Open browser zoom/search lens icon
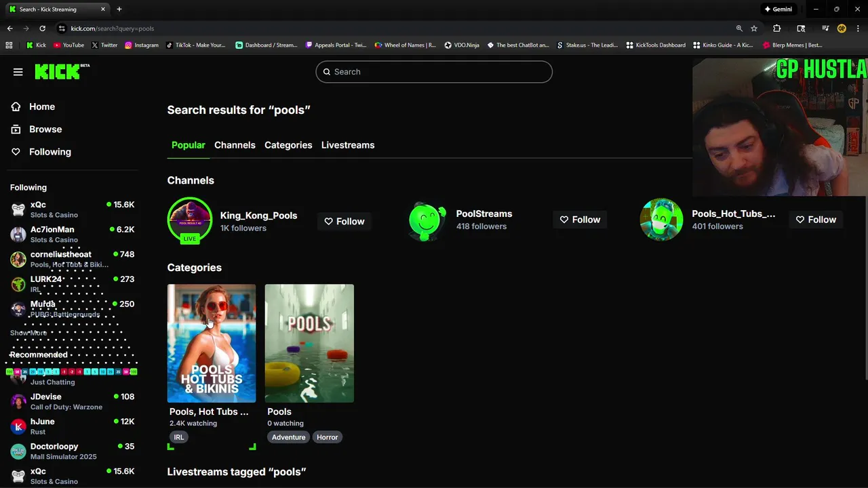This screenshot has width=868, height=488. 739,28
